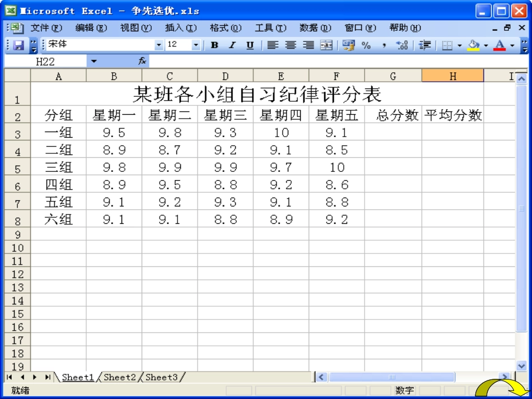This screenshot has width=532, height=399.
Task: Open 帮助 menu
Action: (x=405, y=28)
